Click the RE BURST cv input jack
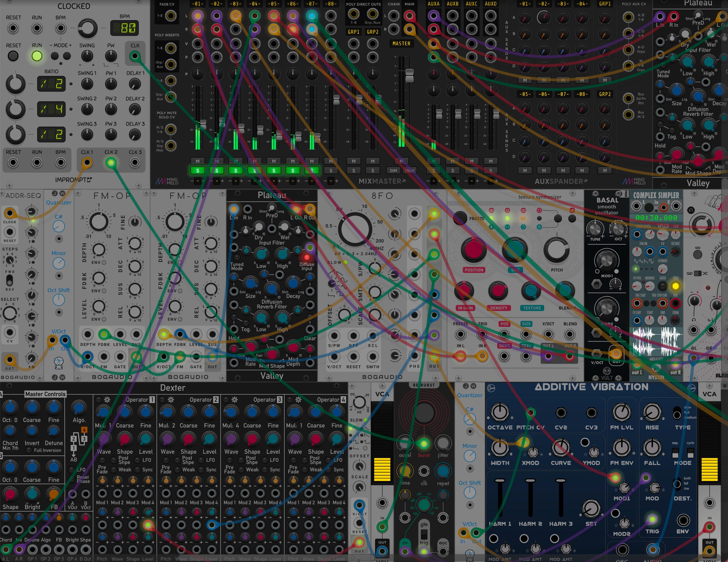728x562 pixels. (x=405, y=551)
